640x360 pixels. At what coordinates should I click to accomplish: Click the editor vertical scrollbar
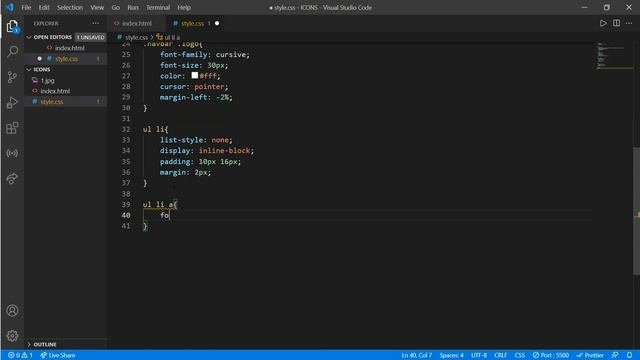pos(636,211)
